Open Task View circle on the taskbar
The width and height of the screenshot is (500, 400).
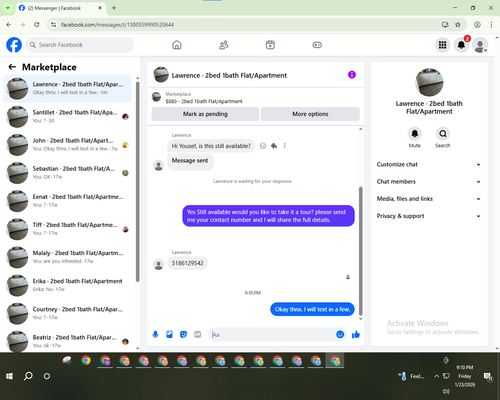pos(47,376)
